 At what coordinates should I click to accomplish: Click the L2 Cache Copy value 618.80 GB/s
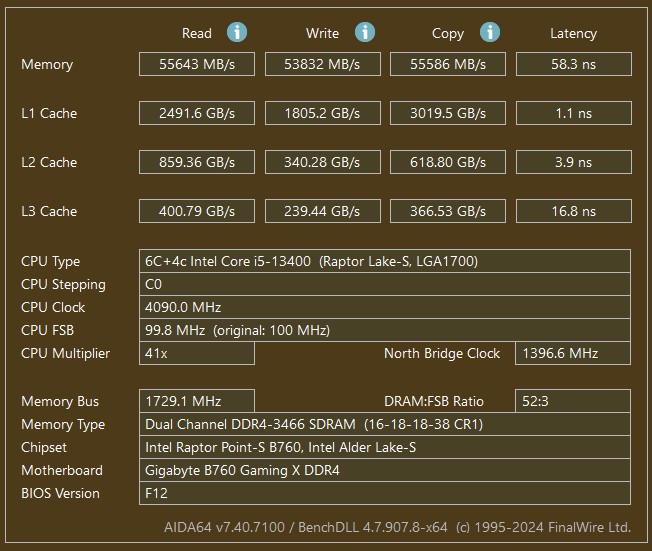(448, 162)
